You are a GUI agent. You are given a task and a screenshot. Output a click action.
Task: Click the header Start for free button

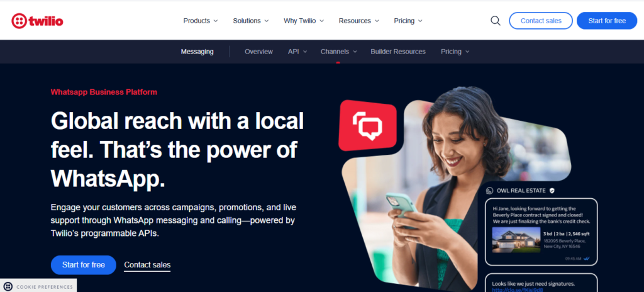[x=607, y=21]
